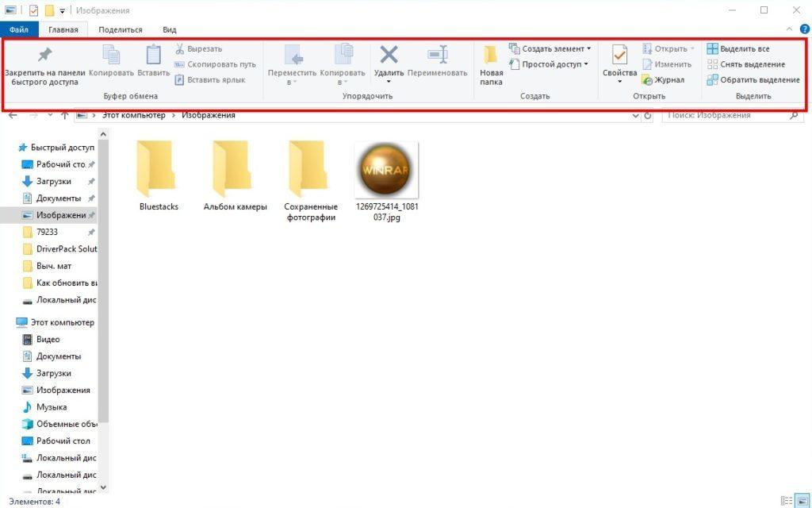Screen dimensions: 812x508
Task: Switch to the Вид ribbon tab
Action: click(x=168, y=29)
